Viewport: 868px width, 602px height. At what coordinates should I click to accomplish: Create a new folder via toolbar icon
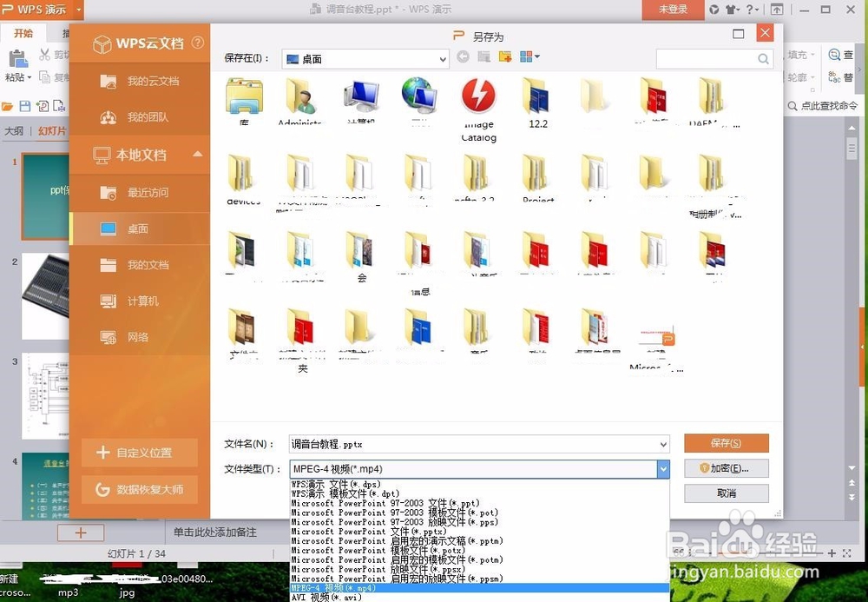click(x=505, y=56)
